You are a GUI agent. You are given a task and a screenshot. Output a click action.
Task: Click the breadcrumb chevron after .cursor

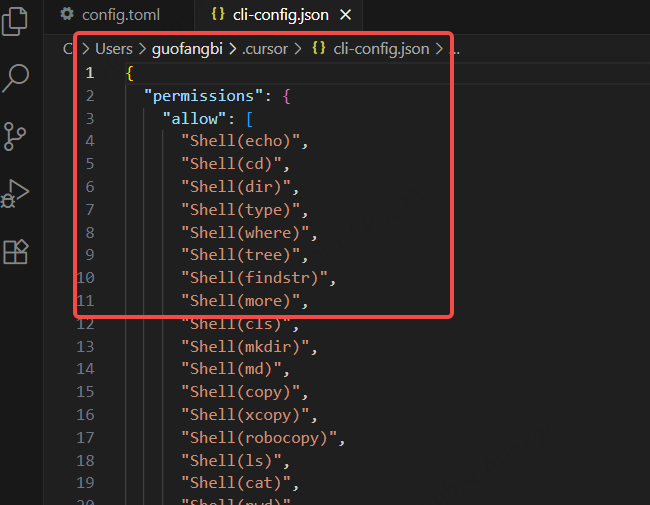pos(298,49)
